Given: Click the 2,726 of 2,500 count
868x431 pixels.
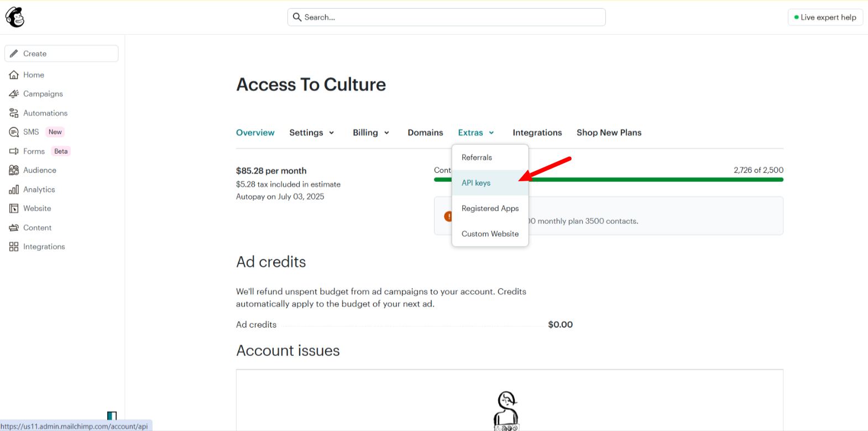Looking at the screenshot, I should click(759, 170).
